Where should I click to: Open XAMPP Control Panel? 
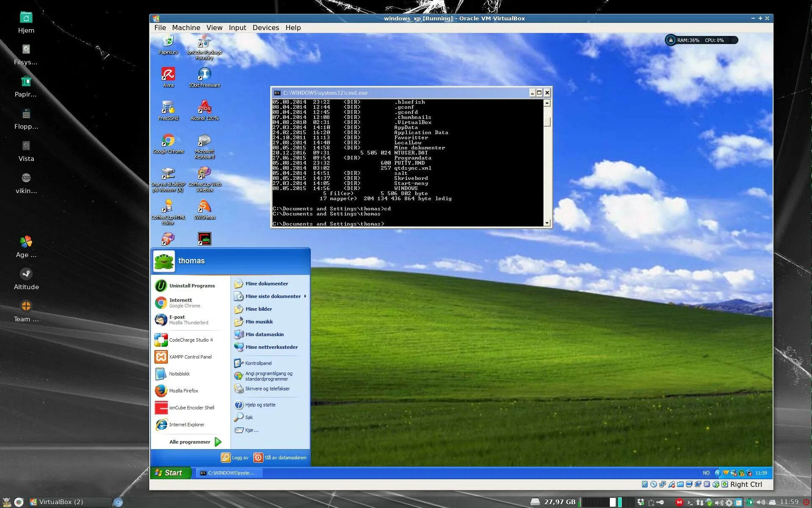[189, 356]
